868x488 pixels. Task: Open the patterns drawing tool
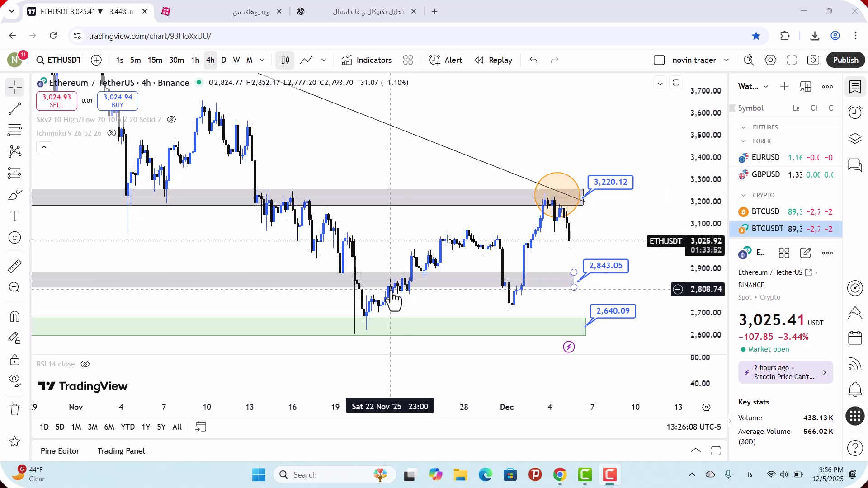click(14, 151)
